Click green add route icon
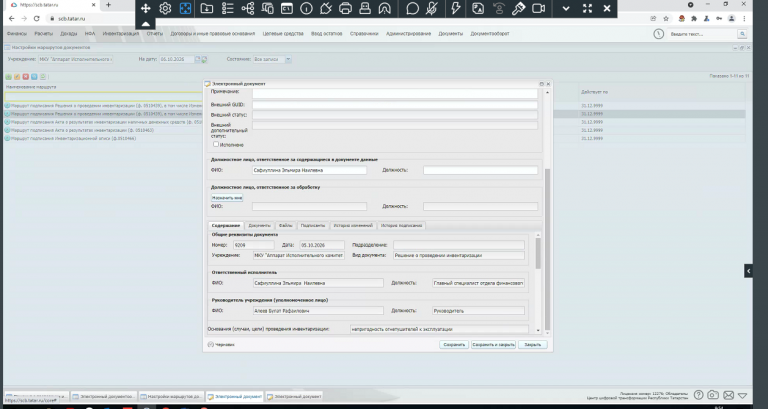 pyautogui.click(x=8, y=77)
